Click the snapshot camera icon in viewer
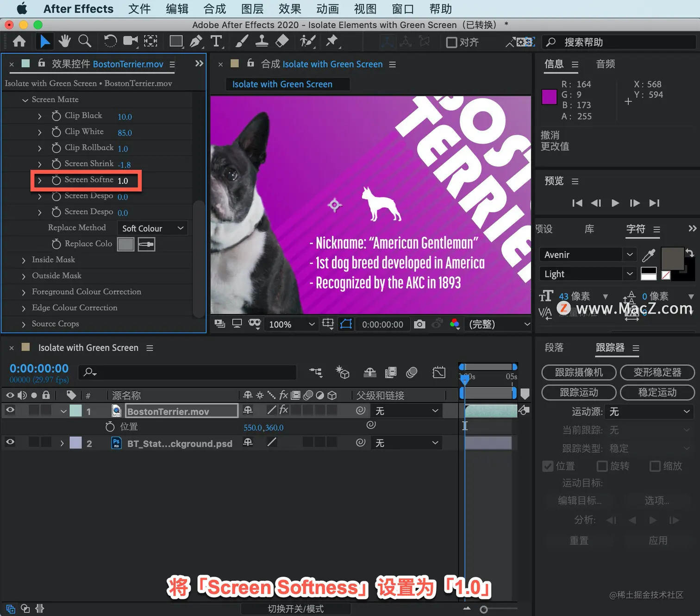Screen dimensions: 700x616 (419, 324)
